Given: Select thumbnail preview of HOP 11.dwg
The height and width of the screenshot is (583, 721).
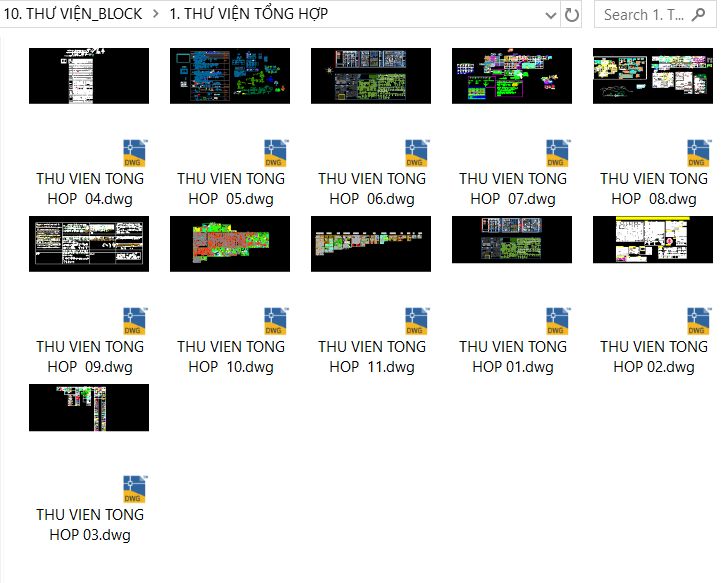Looking at the screenshot, I should [x=371, y=243].
